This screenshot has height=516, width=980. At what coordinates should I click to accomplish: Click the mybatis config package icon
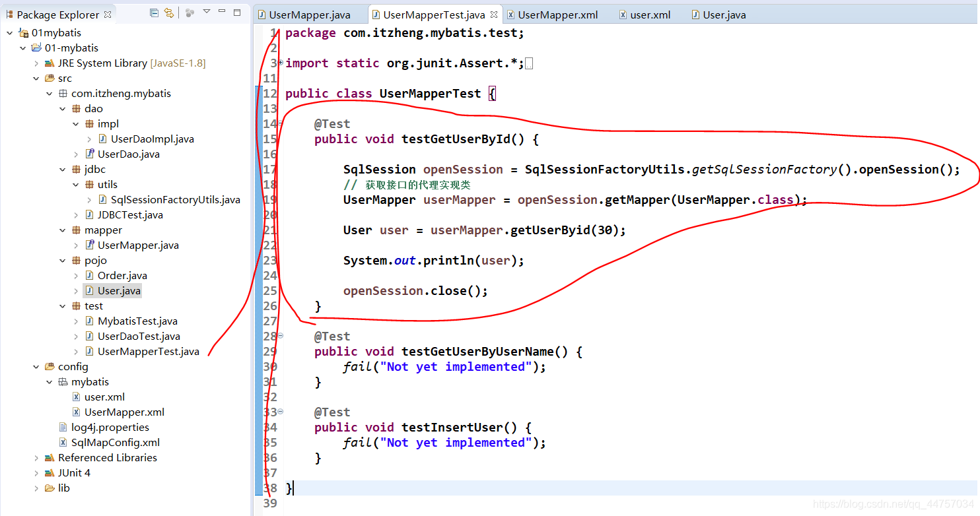[x=63, y=382]
